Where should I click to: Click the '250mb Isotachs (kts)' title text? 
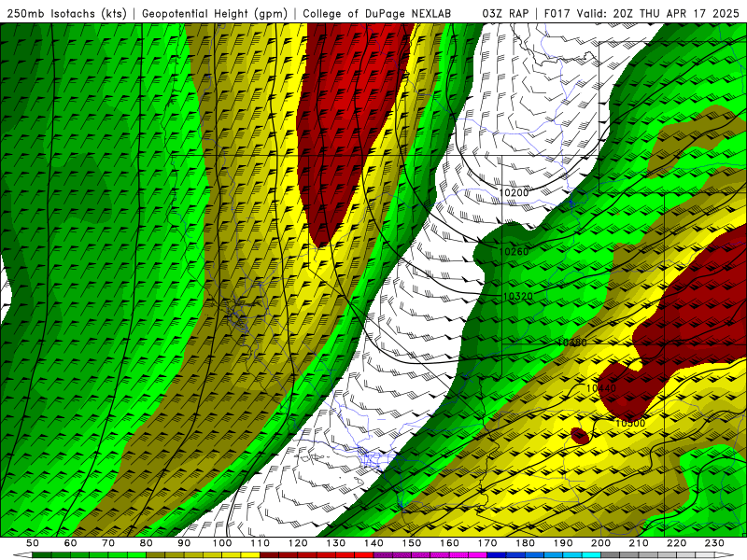66,13
